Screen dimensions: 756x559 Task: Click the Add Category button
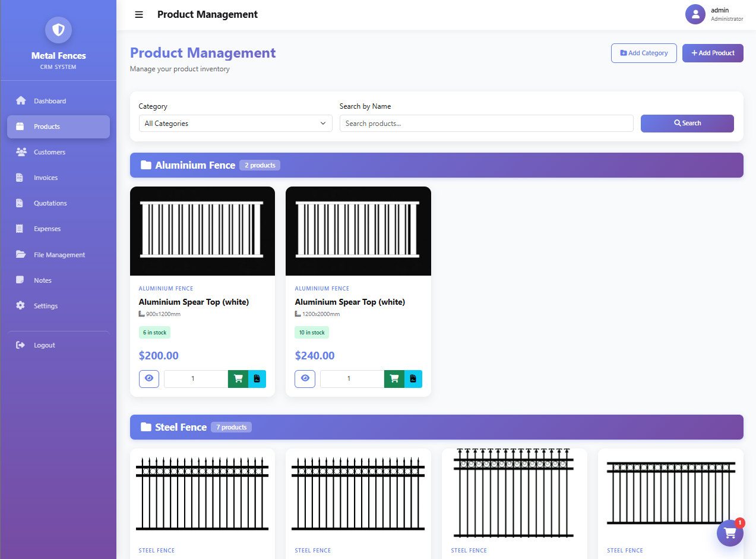(x=644, y=53)
